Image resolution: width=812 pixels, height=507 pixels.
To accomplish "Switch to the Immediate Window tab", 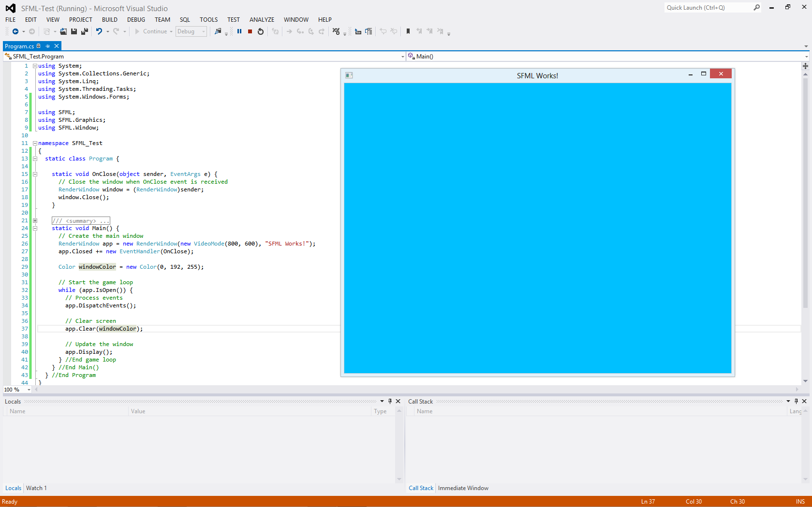I will [463, 488].
